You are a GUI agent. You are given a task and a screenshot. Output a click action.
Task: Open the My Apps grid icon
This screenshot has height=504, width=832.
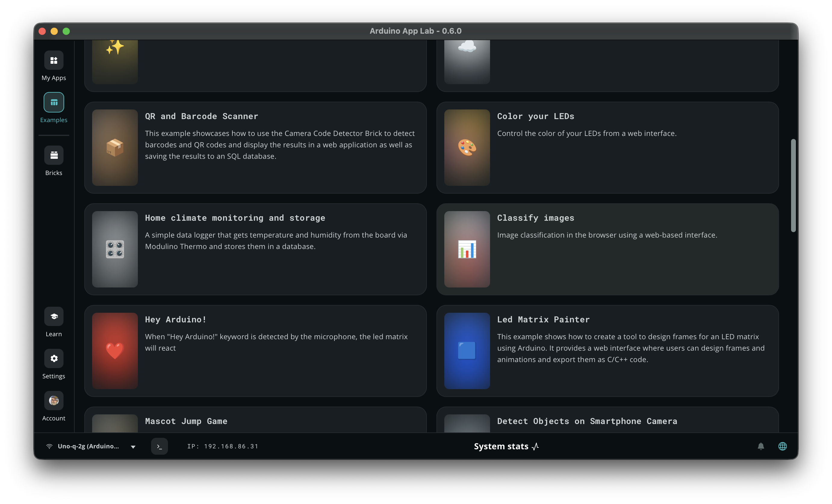click(x=54, y=60)
